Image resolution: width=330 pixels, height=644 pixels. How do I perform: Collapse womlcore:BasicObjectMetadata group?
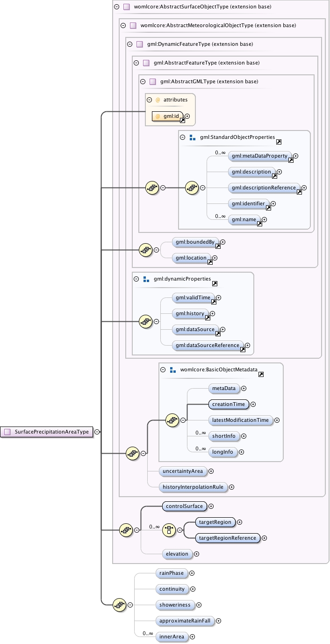point(163,369)
